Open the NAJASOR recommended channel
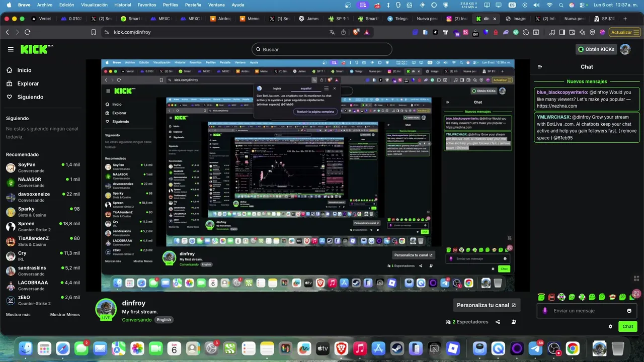644x362 pixels. pyautogui.click(x=43, y=182)
